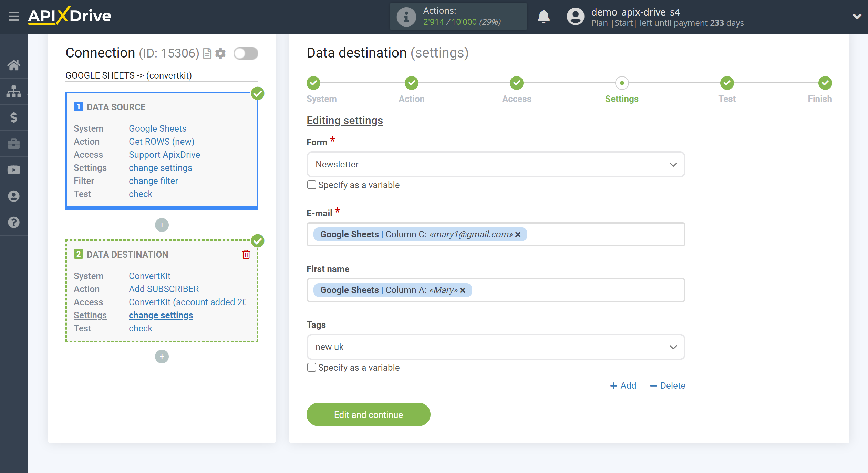Click the briefcase/integrations icon
868x473 pixels.
tap(14, 144)
